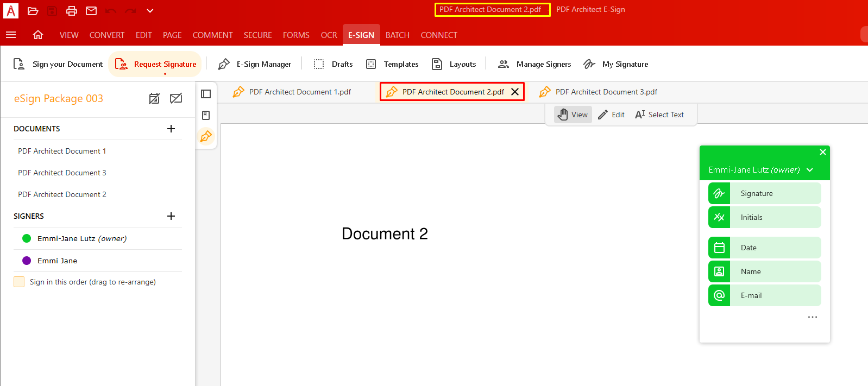Open file using the folder icon
Image resolution: width=868 pixels, height=386 pixels.
[33, 11]
